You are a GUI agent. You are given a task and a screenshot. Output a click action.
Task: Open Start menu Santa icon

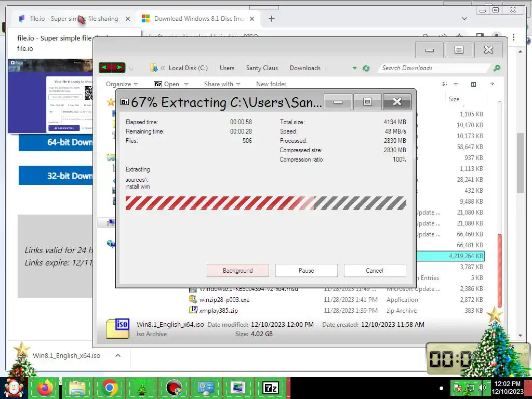[x=14, y=389]
